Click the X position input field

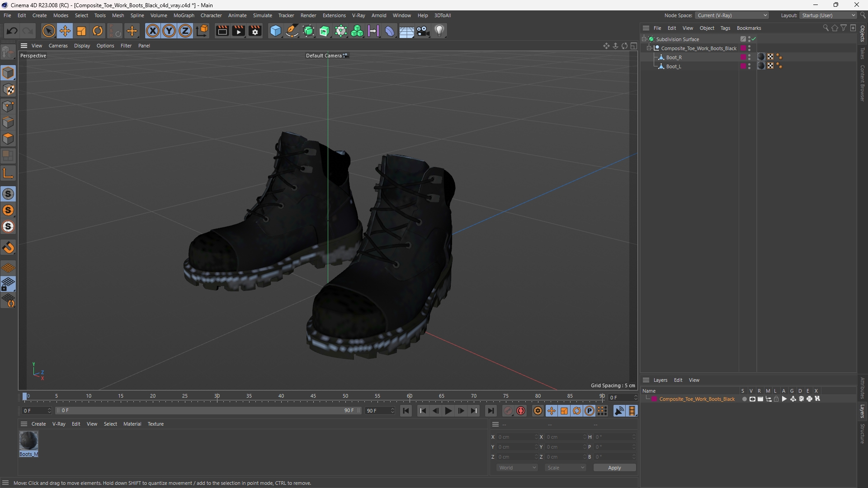[x=518, y=437]
